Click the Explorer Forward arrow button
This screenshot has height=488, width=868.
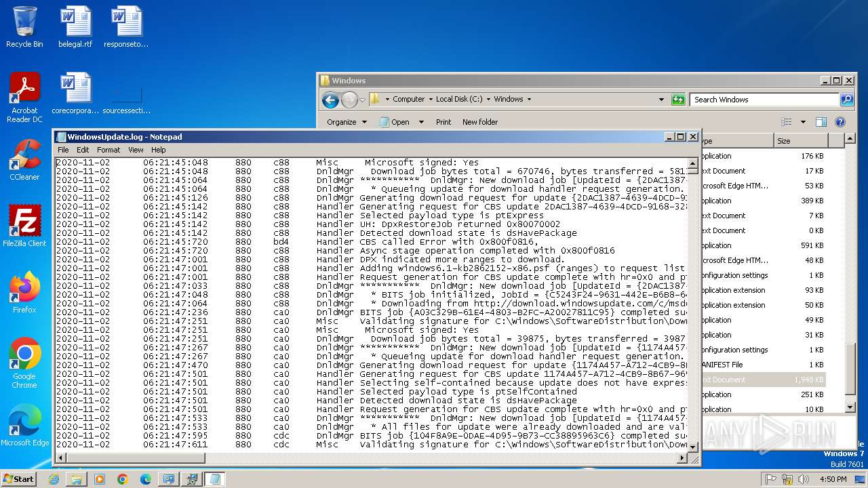pos(349,100)
